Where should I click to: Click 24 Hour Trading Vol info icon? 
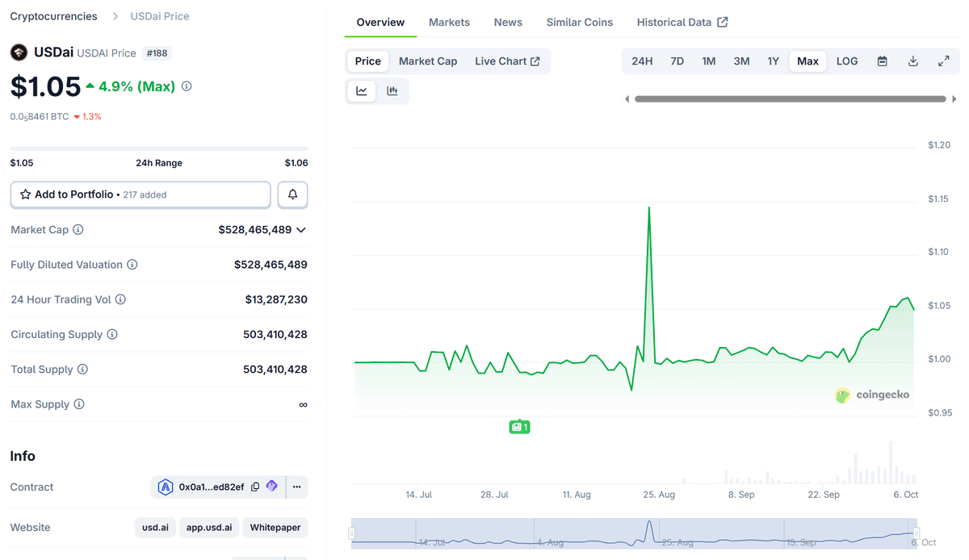point(120,299)
